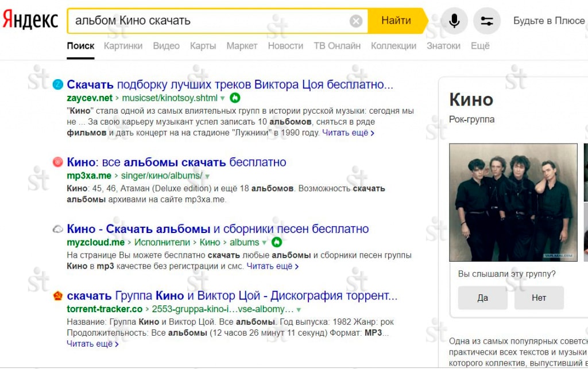This screenshot has width=588, height=369.
Task: Click the Рок-группа subtitle text
Action: 472,119
